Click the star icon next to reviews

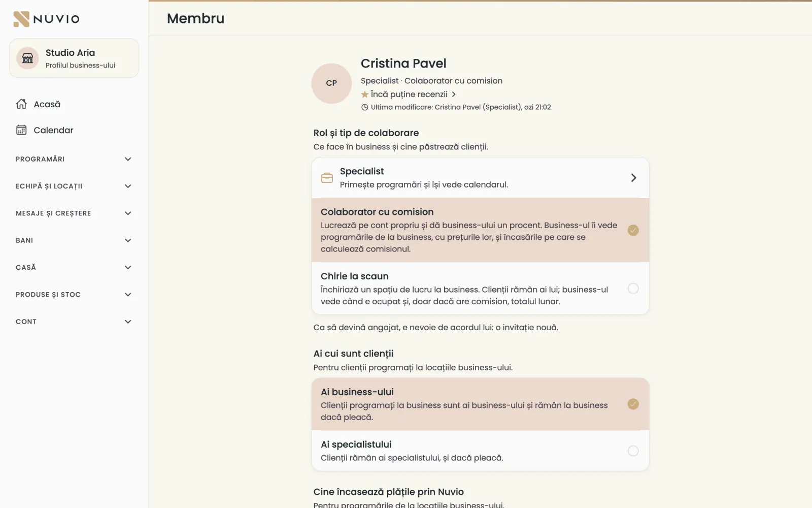point(364,94)
